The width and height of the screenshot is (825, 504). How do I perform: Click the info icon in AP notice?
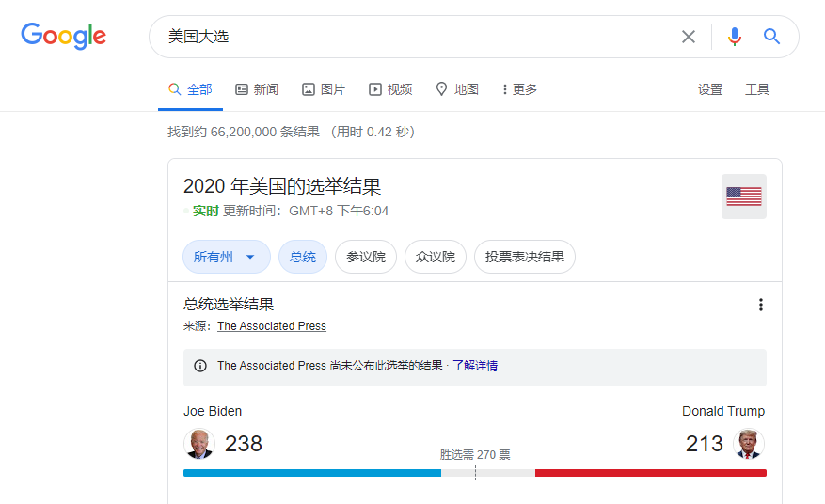point(200,366)
